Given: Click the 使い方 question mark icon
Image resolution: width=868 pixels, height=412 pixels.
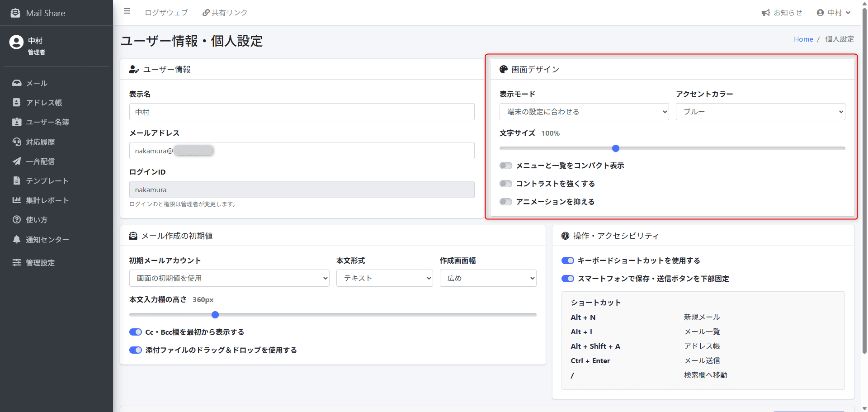Looking at the screenshot, I should pyautogui.click(x=17, y=220).
